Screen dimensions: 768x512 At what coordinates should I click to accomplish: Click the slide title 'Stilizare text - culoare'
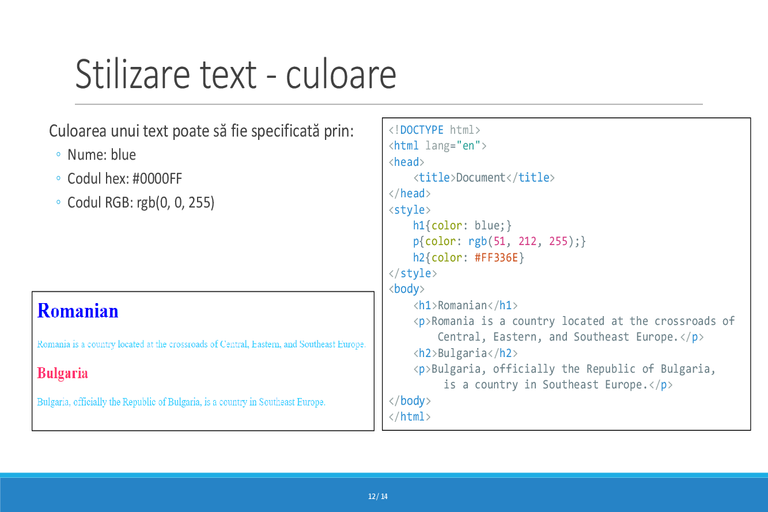(x=236, y=74)
